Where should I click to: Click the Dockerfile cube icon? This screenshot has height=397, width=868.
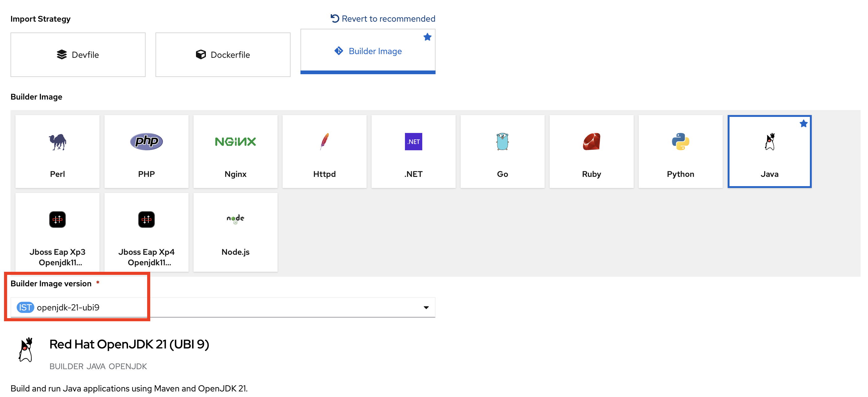point(201,55)
